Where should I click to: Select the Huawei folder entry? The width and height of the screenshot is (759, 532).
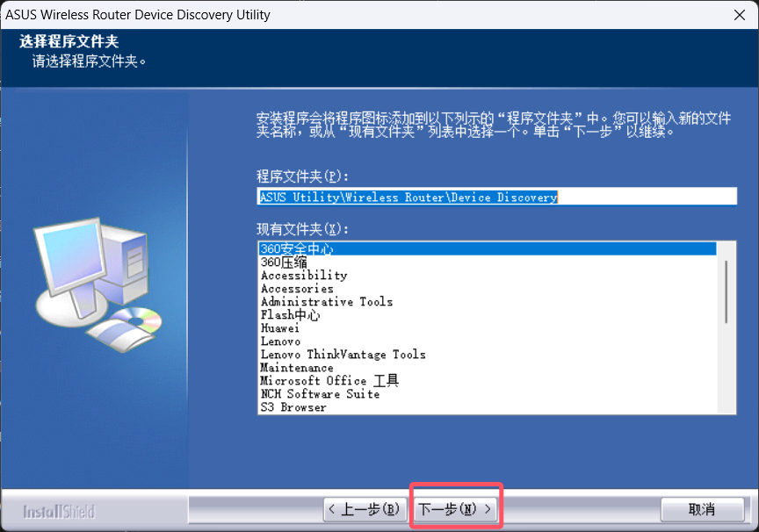[280, 328]
